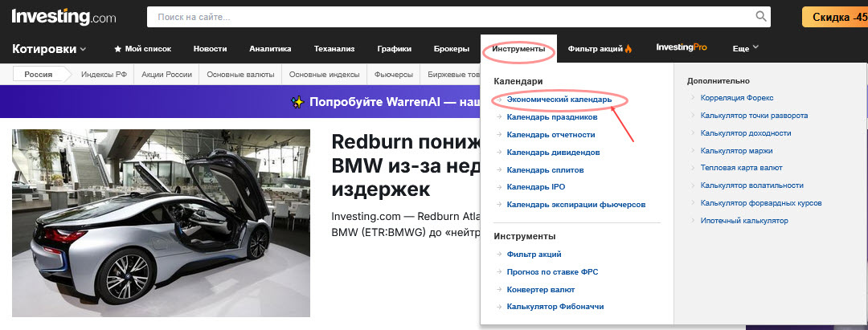Open the Теханализ menu
The width and height of the screenshot is (868, 330).
(334, 49)
